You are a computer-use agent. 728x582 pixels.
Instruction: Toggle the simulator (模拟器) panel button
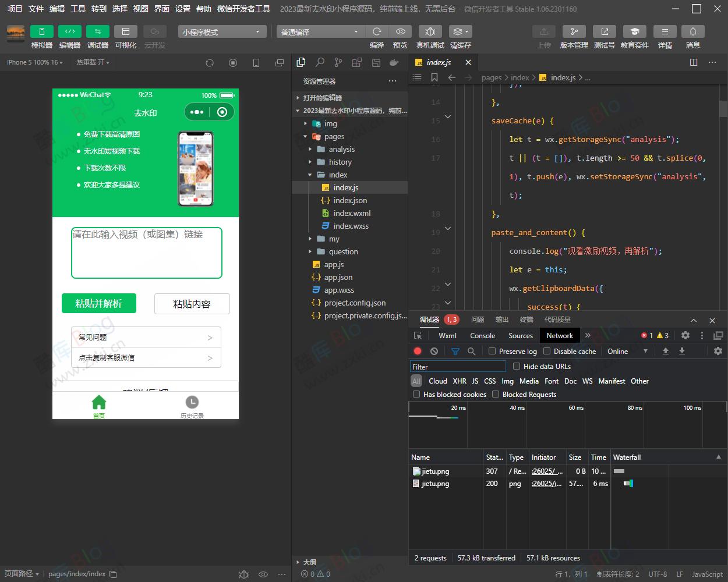click(x=41, y=31)
